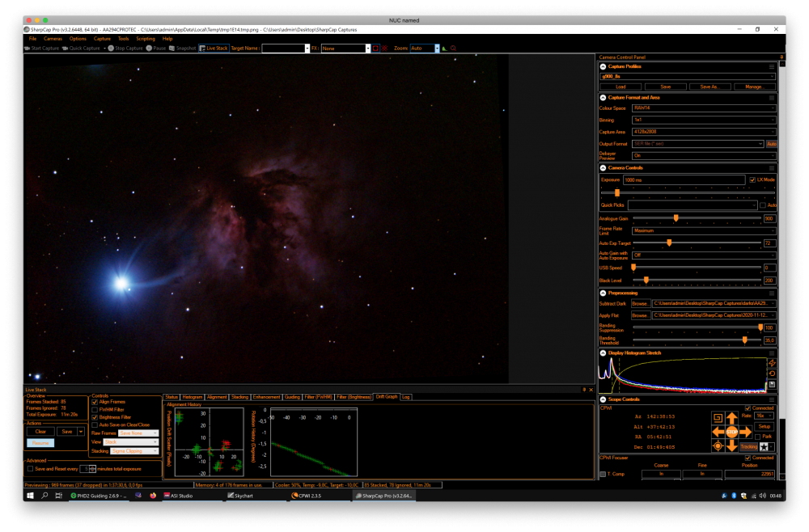Click the green histogram icon in toolbar
This screenshot has height=532, width=809.
tap(444, 48)
